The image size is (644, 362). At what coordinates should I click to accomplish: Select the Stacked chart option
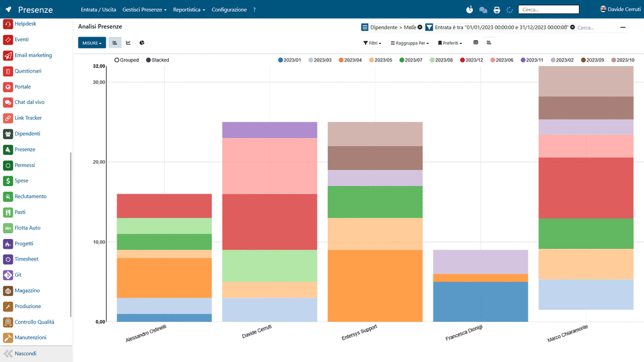[157, 60]
